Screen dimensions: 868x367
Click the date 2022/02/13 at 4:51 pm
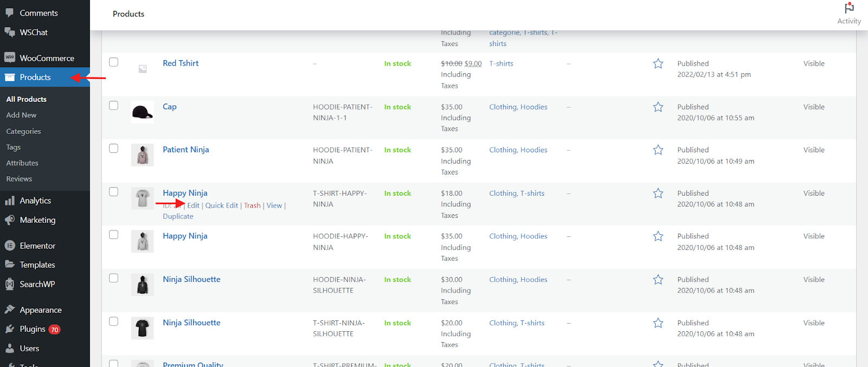click(714, 74)
